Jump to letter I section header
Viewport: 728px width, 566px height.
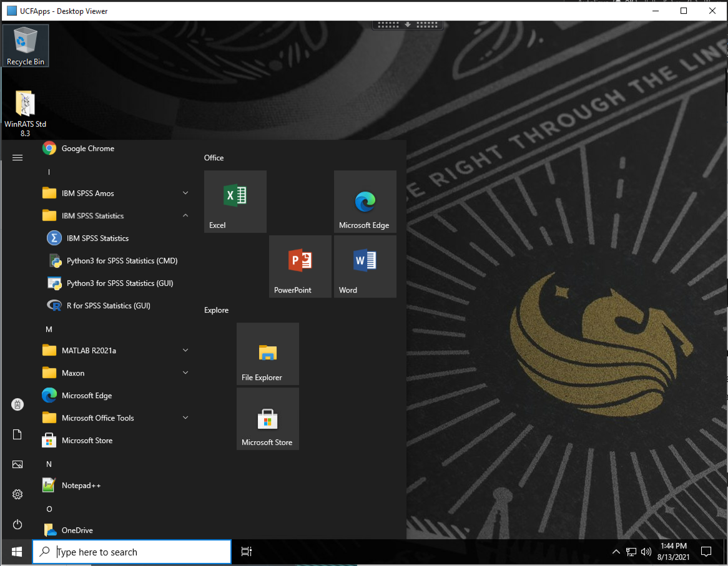[x=49, y=172]
